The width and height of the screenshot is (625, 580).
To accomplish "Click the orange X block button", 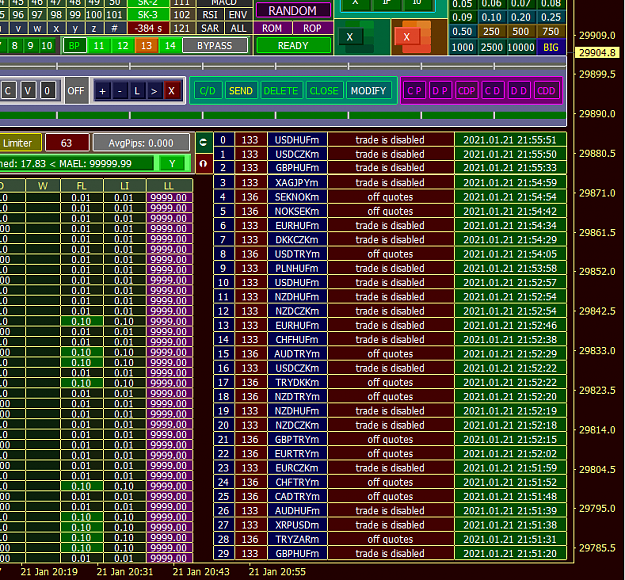I will [407, 37].
